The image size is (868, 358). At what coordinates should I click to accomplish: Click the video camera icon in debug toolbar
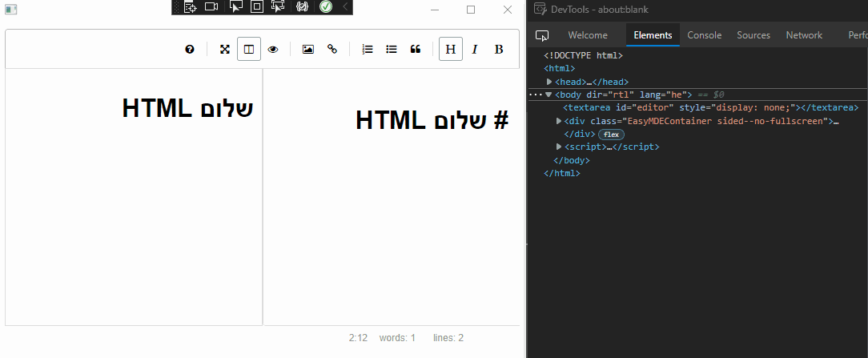tap(211, 6)
